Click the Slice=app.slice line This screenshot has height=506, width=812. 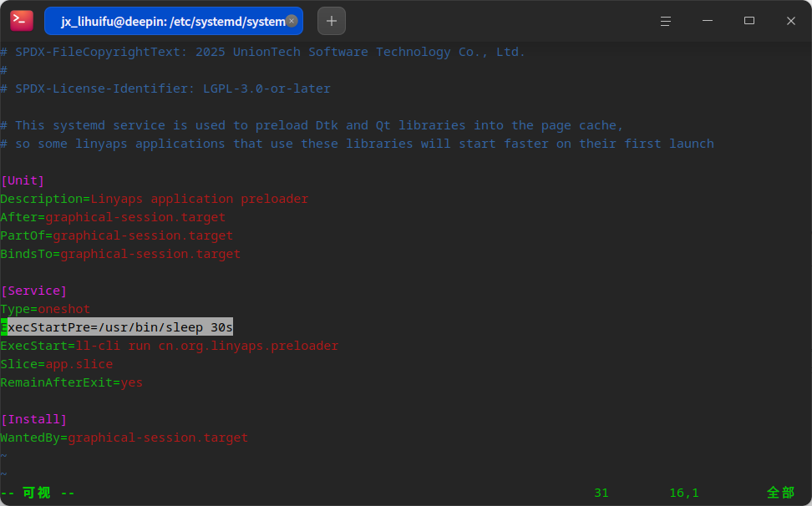click(57, 364)
